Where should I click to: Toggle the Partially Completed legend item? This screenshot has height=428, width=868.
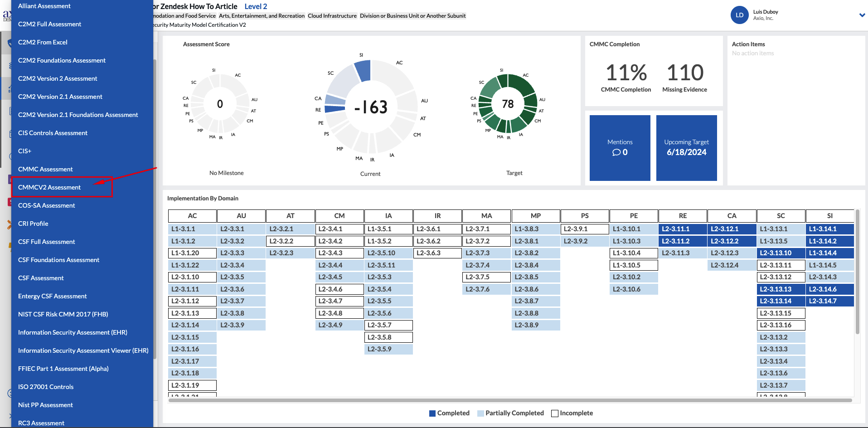pyautogui.click(x=510, y=413)
